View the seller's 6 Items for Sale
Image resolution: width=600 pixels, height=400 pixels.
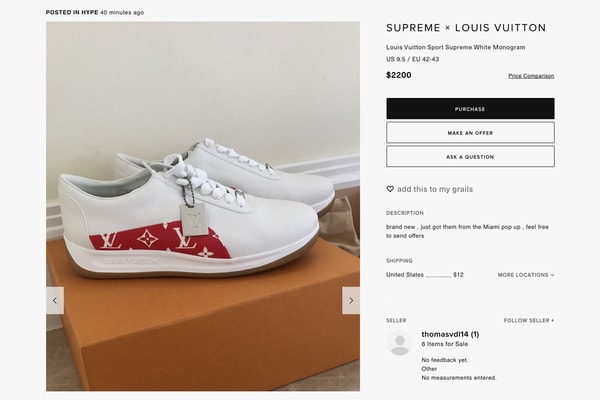click(x=446, y=345)
